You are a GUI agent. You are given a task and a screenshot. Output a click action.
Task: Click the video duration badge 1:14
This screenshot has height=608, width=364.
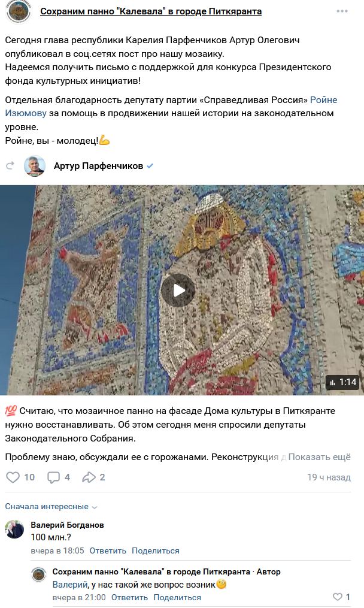[x=342, y=382]
